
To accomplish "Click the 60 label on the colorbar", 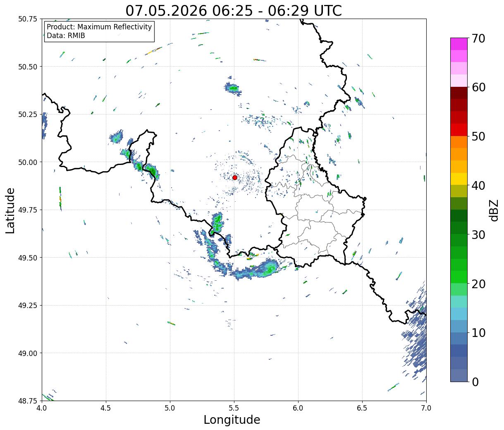I will click(x=478, y=88).
